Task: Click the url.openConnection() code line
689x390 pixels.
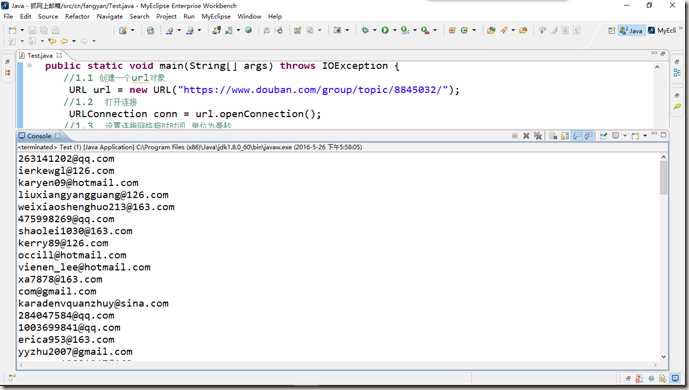Action: click(195, 114)
